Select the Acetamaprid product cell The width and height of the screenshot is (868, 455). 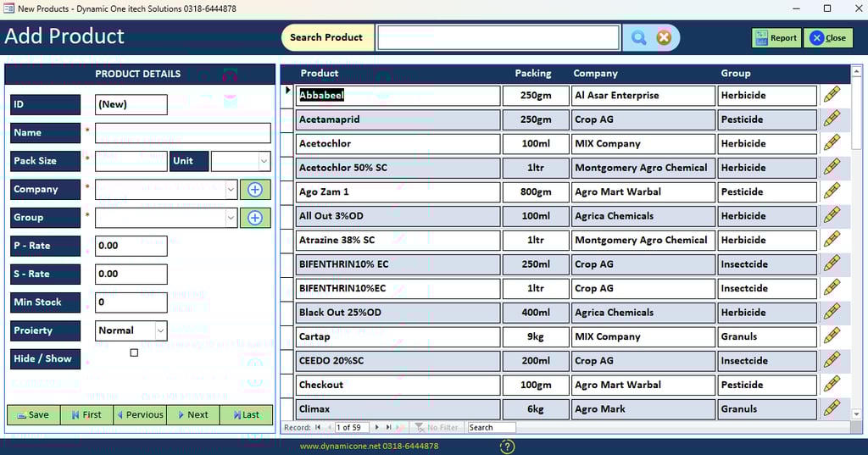click(x=398, y=119)
